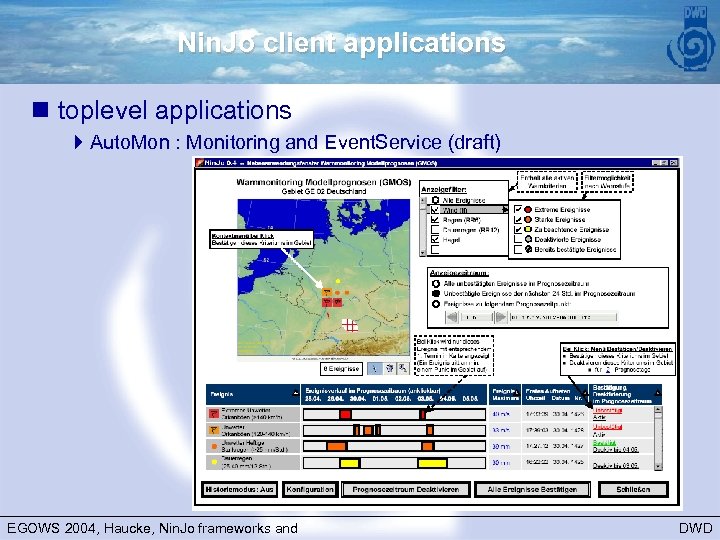Click the middle map tool icon below the map
This screenshot has width=720, height=540.
click(x=389, y=368)
